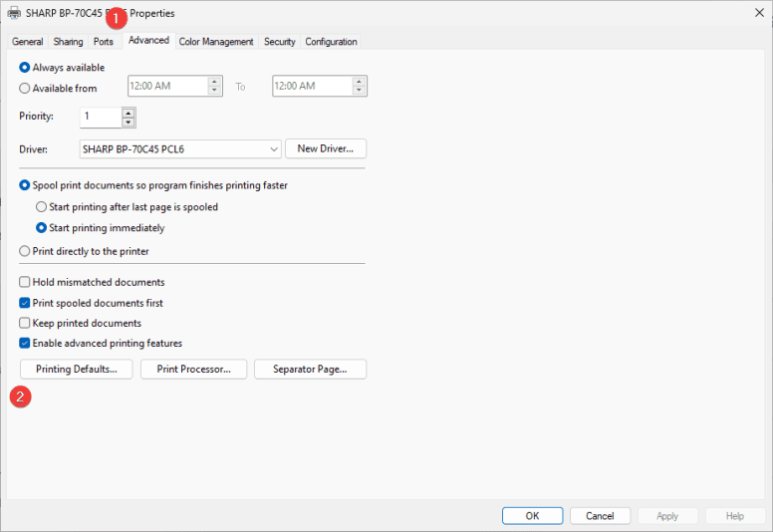
Task: Choose Print directly to the printer
Action: point(25,252)
